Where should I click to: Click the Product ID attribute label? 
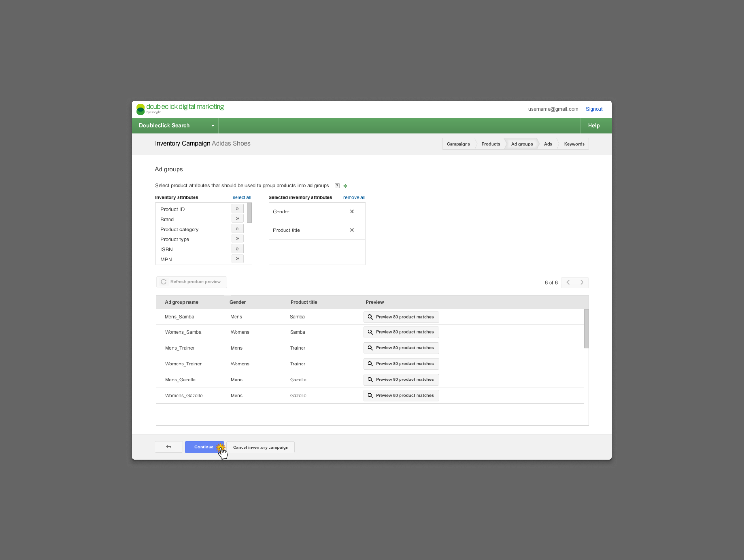coord(173,209)
